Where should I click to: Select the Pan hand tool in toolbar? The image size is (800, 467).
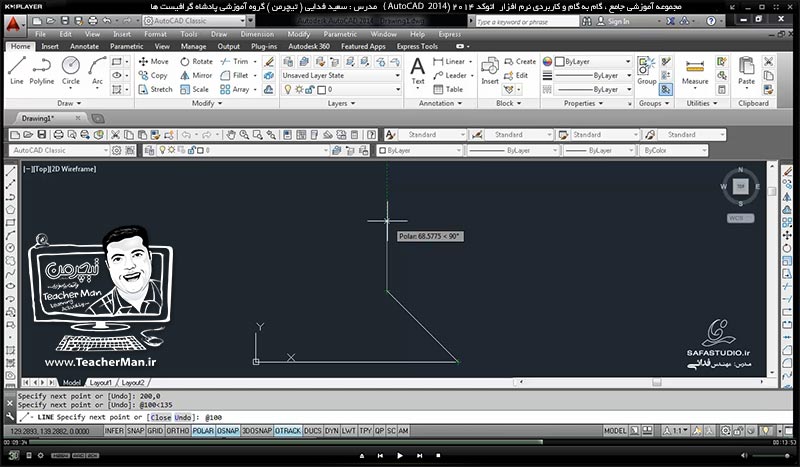231,135
